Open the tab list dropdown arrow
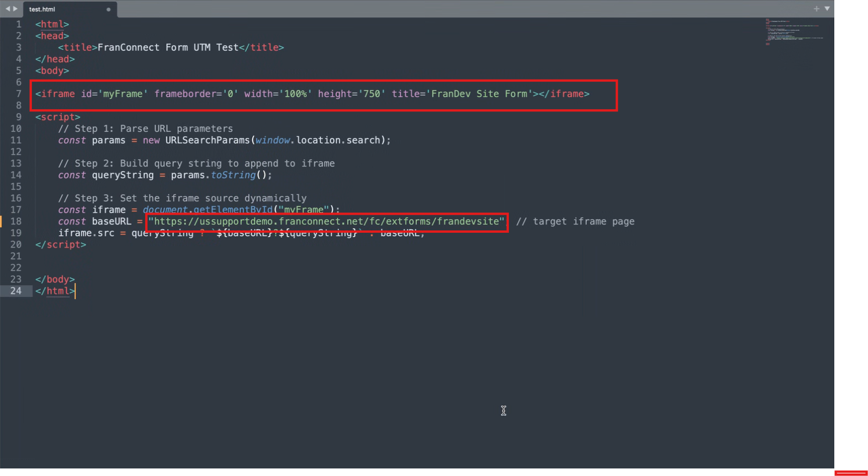 tap(827, 9)
